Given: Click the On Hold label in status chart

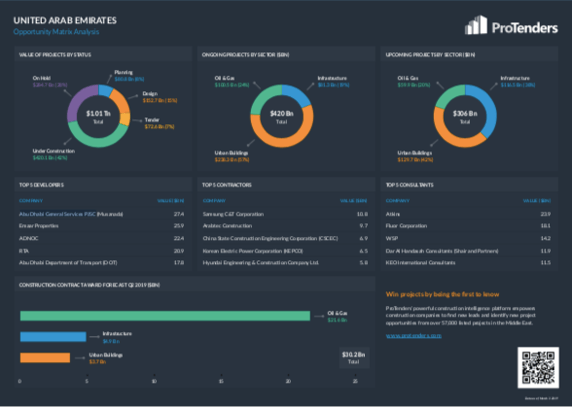Looking at the screenshot, I should [41, 78].
